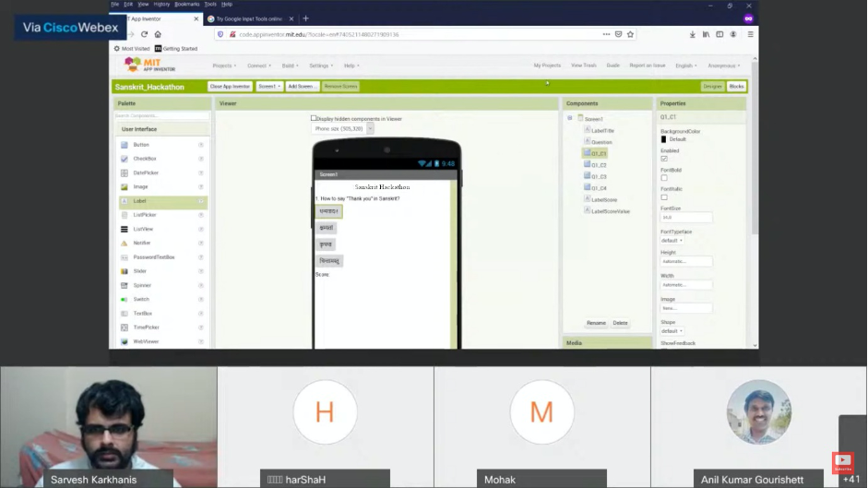
Task: Select Q1_C2 in Components tree
Action: pyautogui.click(x=599, y=165)
